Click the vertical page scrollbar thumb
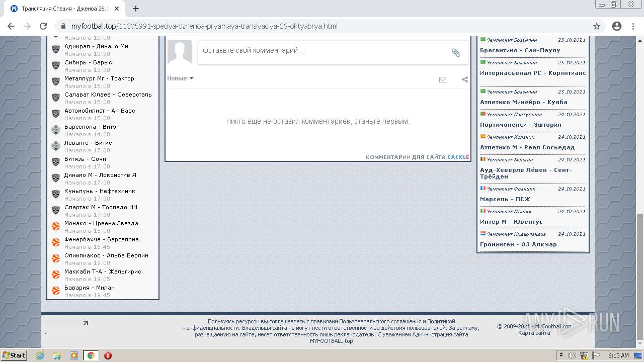 (640, 276)
